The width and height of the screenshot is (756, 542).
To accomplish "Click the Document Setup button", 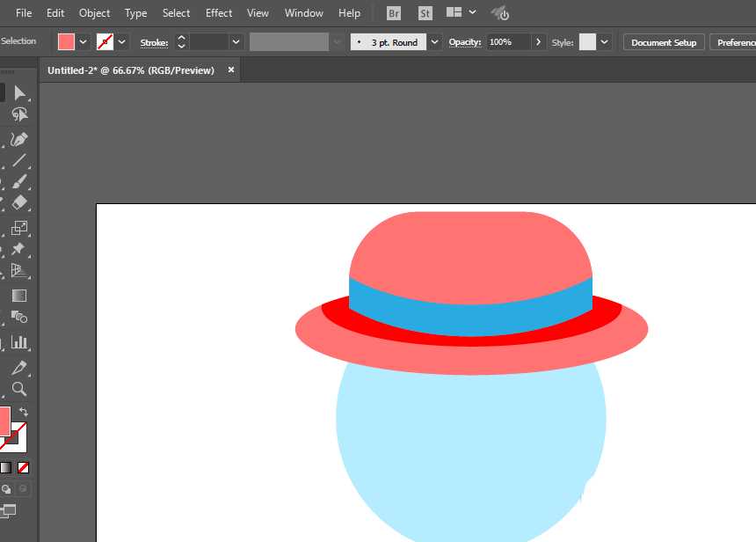I will point(664,42).
